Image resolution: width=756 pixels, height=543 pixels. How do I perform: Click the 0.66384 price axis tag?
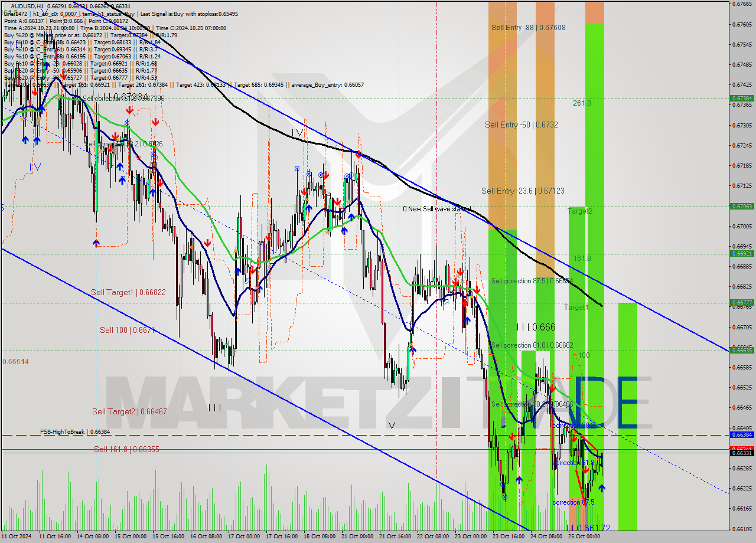(x=742, y=435)
